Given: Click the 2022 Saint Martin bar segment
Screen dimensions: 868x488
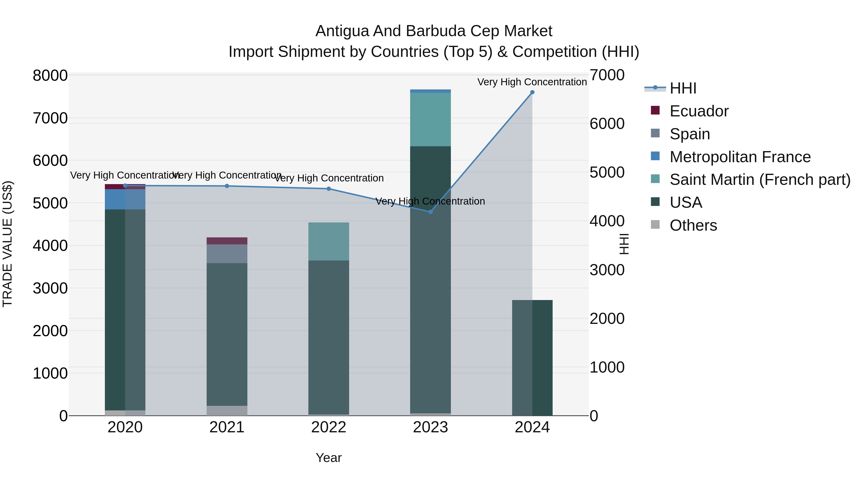Looking at the screenshot, I should [329, 241].
